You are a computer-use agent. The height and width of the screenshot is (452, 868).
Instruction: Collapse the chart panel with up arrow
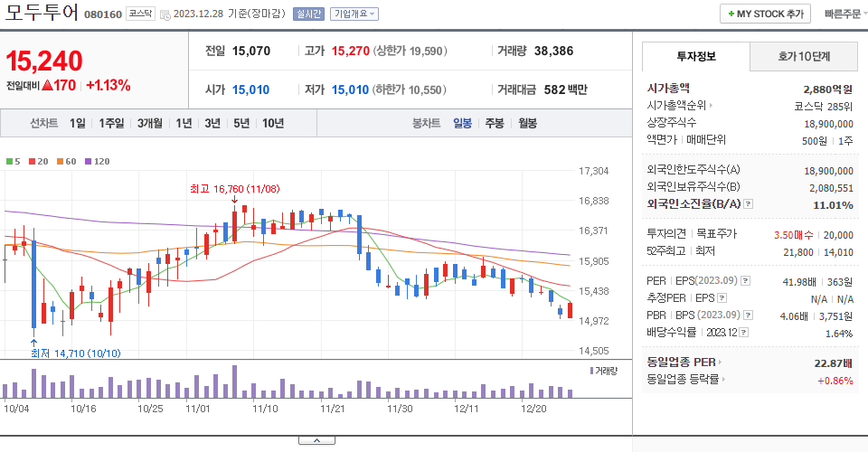[x=316, y=440]
